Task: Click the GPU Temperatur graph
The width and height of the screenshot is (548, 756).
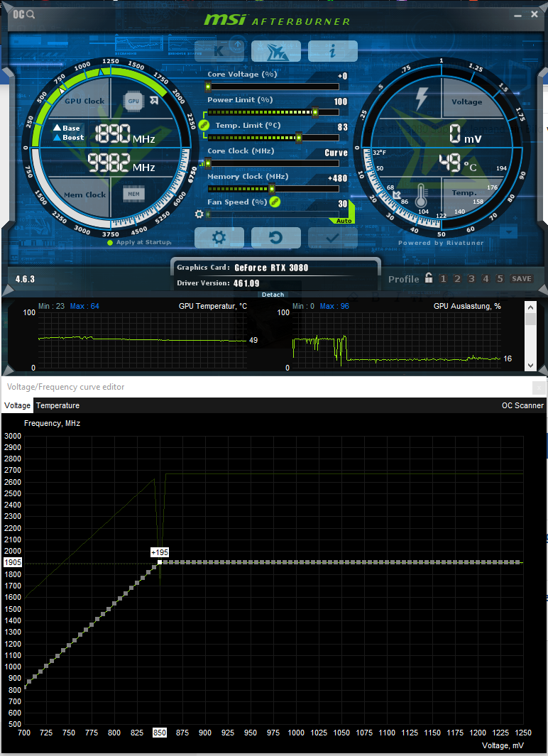Action: pos(143,340)
